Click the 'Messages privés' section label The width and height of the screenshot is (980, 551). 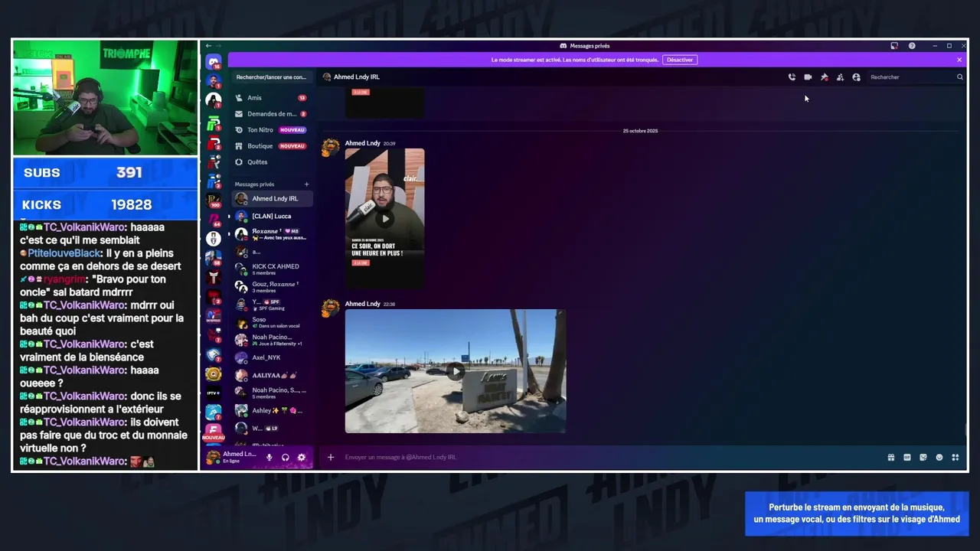click(x=254, y=184)
